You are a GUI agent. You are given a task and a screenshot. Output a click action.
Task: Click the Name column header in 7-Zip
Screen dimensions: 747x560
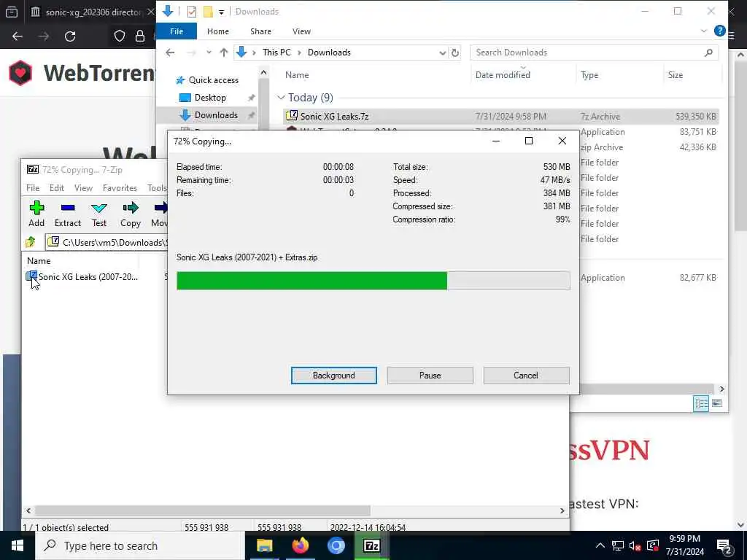click(x=39, y=261)
